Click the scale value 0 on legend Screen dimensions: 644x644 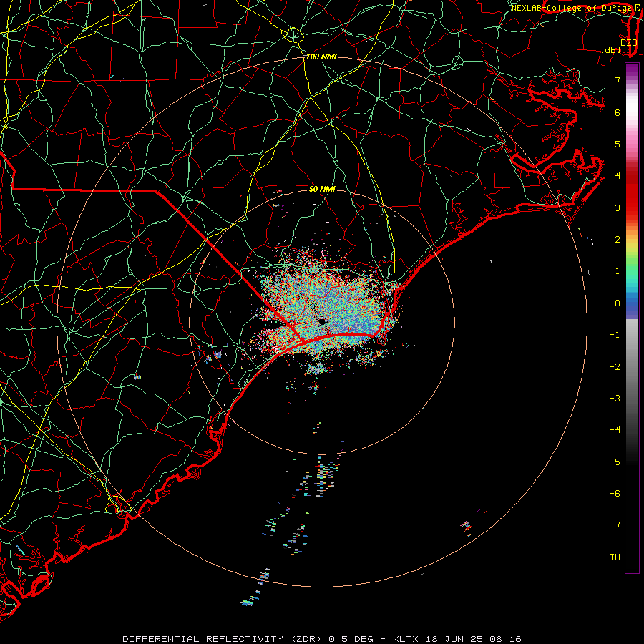coord(618,303)
